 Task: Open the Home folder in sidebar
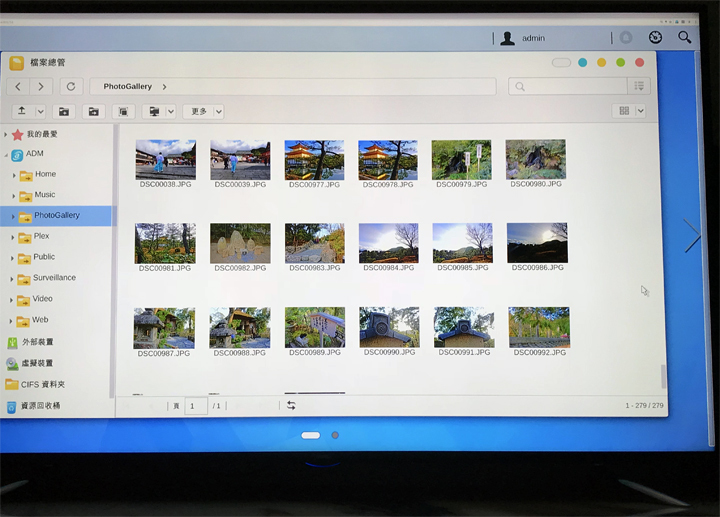coord(45,174)
